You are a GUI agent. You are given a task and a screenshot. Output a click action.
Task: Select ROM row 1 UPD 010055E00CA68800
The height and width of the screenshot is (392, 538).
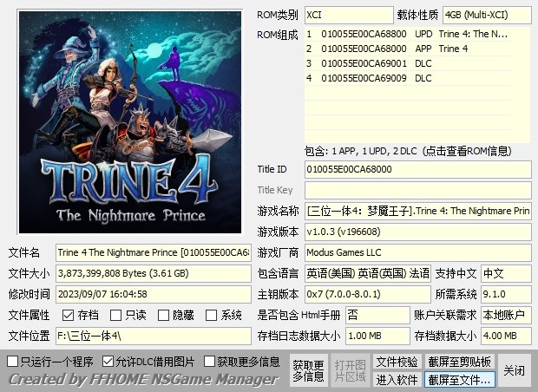click(x=408, y=34)
